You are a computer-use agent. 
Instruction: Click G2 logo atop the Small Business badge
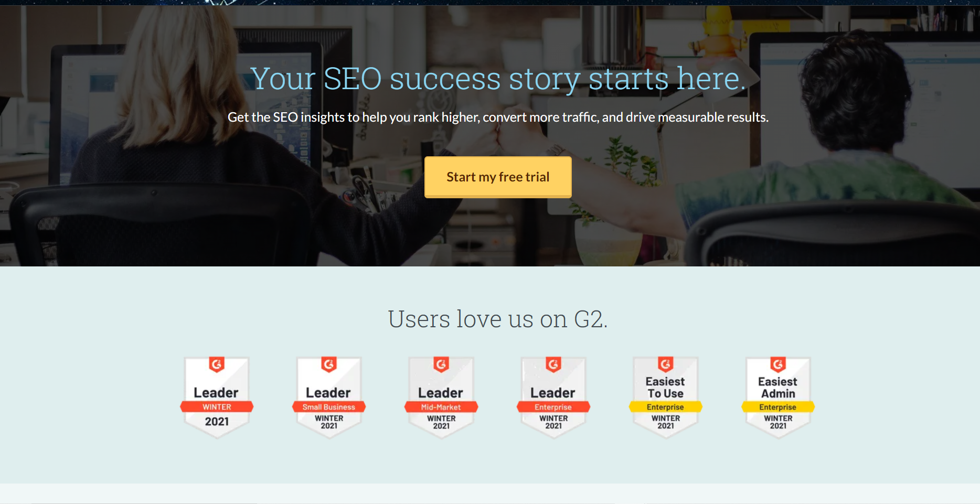pyautogui.click(x=329, y=364)
